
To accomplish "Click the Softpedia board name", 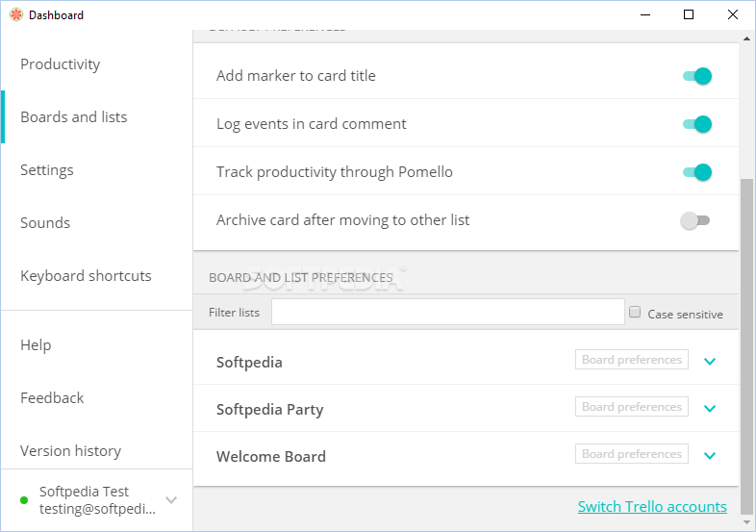I will click(x=249, y=363).
